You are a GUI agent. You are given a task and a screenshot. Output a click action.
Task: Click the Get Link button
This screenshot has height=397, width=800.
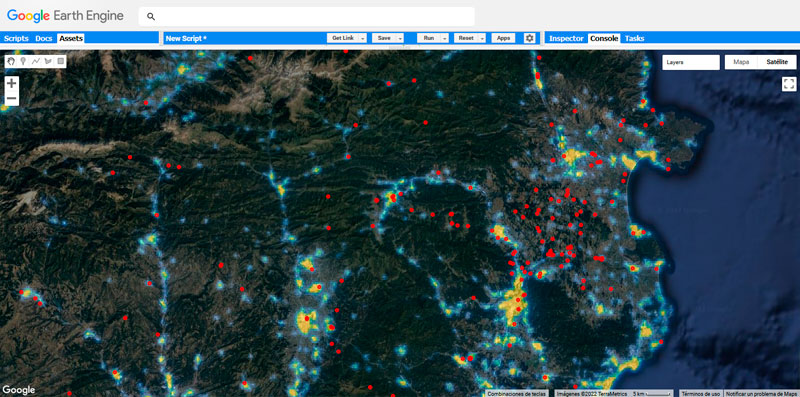(x=343, y=38)
